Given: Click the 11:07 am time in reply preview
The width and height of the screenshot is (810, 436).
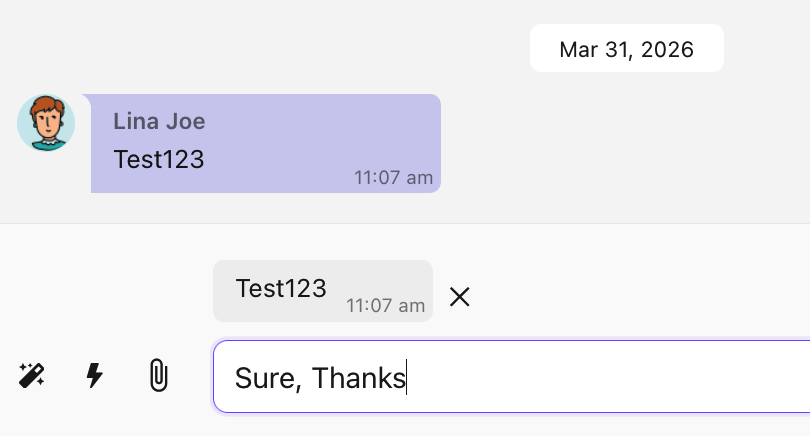Looking at the screenshot, I should click(385, 306).
